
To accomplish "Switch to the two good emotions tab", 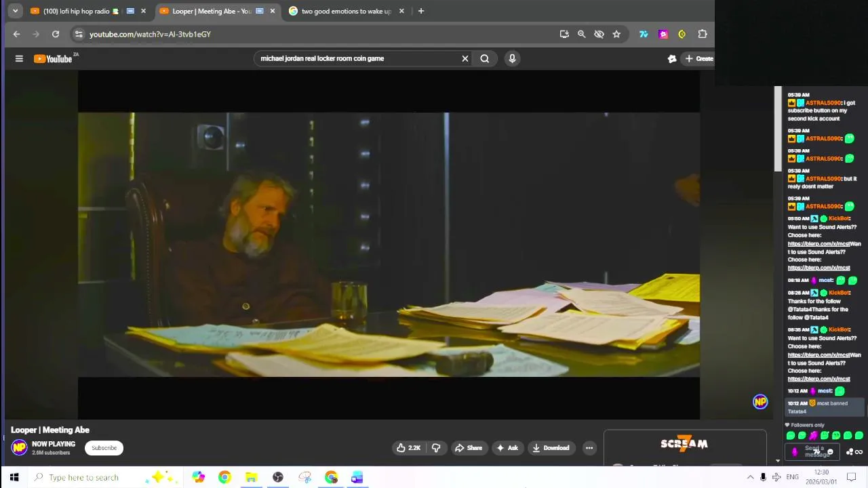I will (x=346, y=11).
